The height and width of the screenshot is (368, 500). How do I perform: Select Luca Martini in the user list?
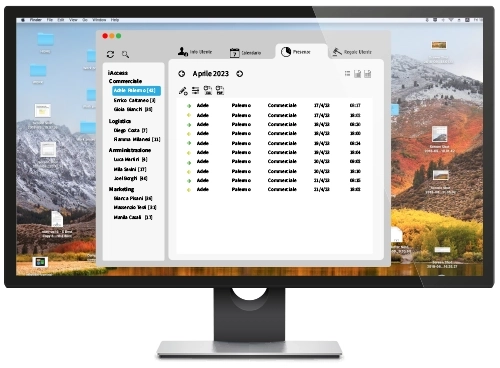click(x=130, y=159)
